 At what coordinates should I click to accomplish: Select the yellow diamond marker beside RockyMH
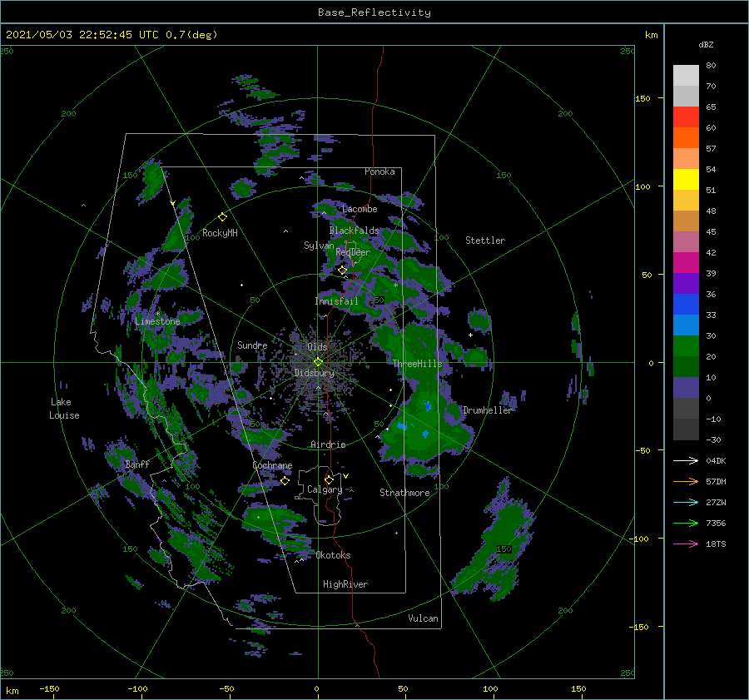[222, 217]
